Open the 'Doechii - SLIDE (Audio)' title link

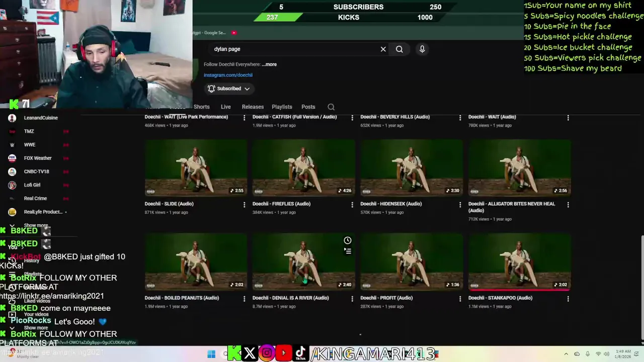pyautogui.click(x=169, y=204)
